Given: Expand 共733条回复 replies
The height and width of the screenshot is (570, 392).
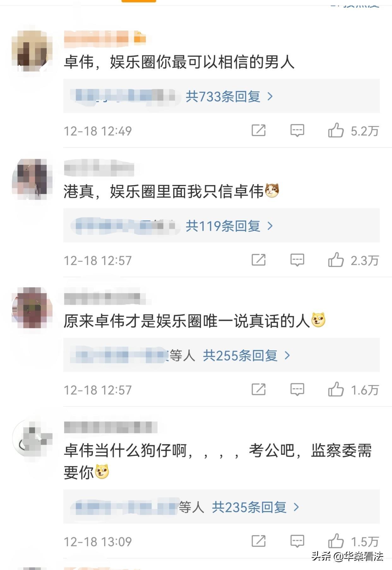Looking at the screenshot, I should [229, 96].
